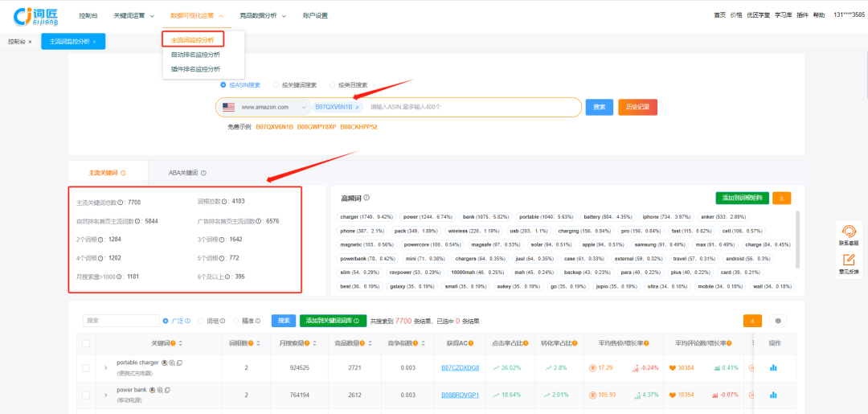This screenshot has height=414, width=868.
Task: Click the blue 搜索 button beside ASIN input
Action: pos(600,107)
